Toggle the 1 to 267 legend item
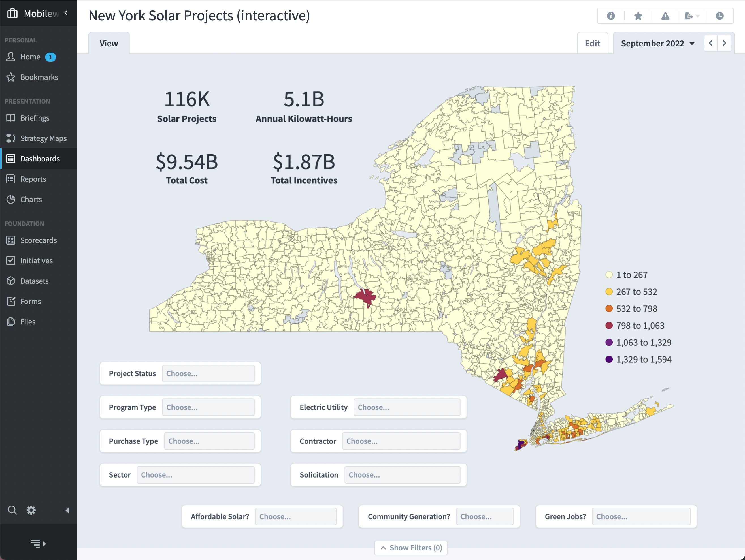Screen dimensions: 745x560 (x=631, y=275)
